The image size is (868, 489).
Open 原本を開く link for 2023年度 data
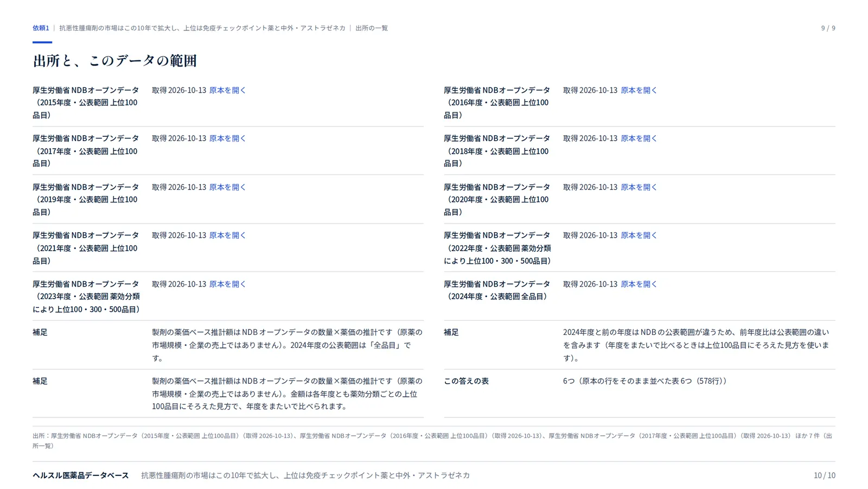[x=227, y=284]
